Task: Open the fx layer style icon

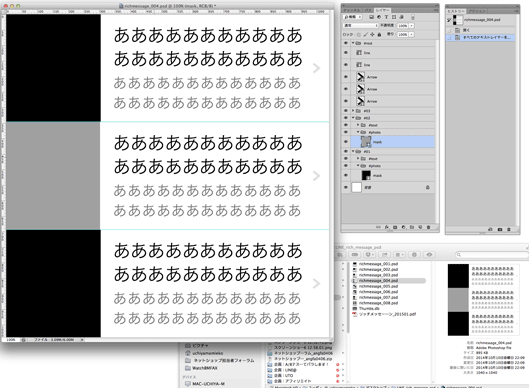Action: tap(387, 227)
